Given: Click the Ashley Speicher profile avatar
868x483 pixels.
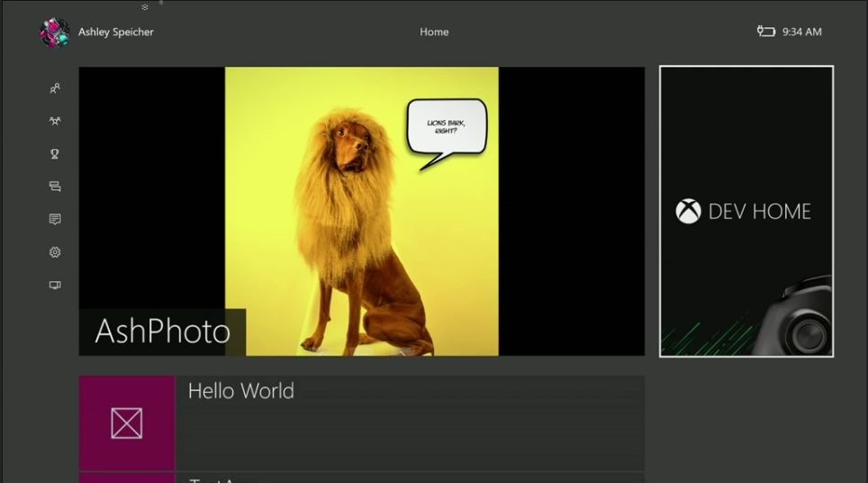Looking at the screenshot, I should 55,32.
